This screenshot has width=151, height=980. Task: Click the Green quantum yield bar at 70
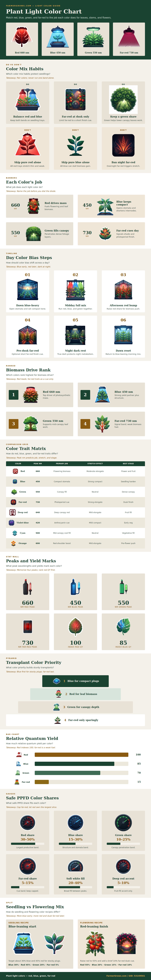tap(67, 773)
